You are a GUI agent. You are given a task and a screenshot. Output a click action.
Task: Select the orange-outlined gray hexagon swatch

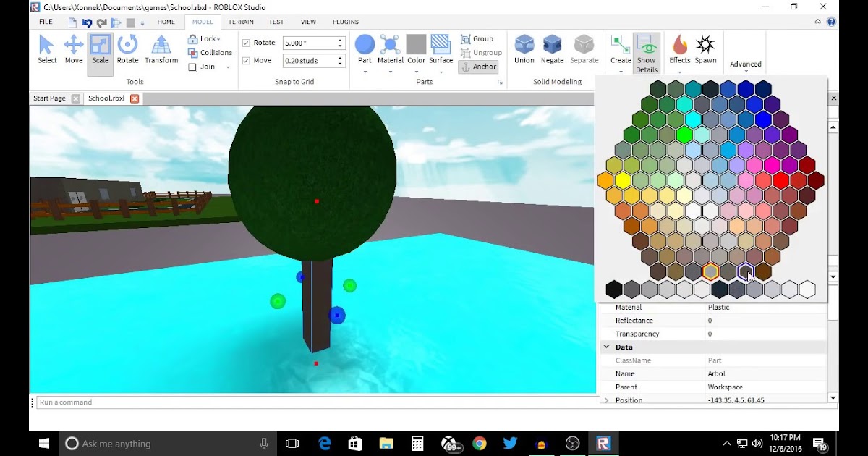(710, 272)
